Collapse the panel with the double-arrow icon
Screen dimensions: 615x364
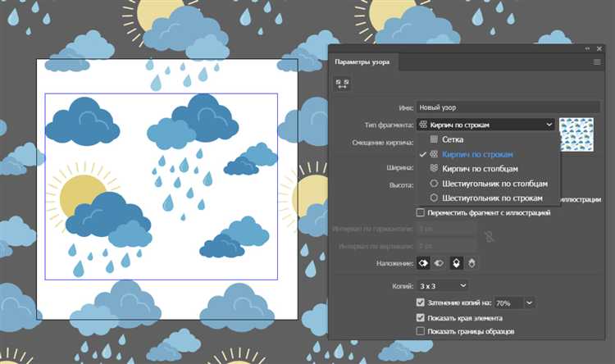point(587,48)
